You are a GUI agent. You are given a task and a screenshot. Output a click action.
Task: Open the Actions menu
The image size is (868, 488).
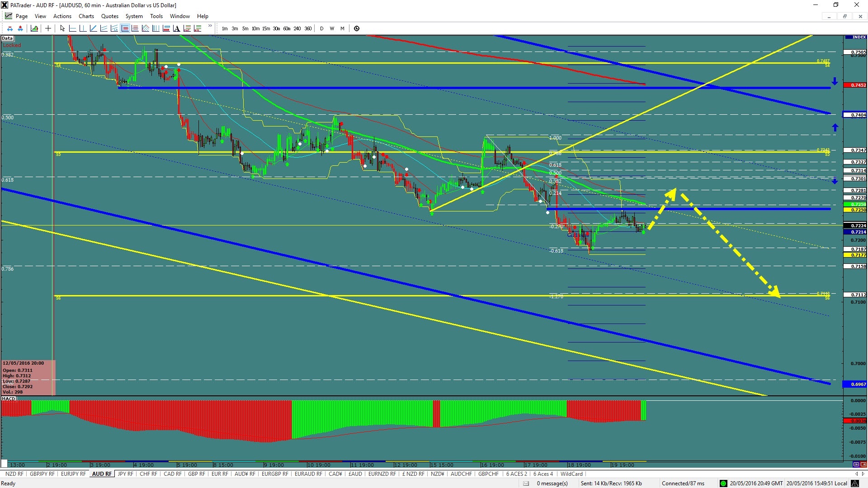[62, 16]
